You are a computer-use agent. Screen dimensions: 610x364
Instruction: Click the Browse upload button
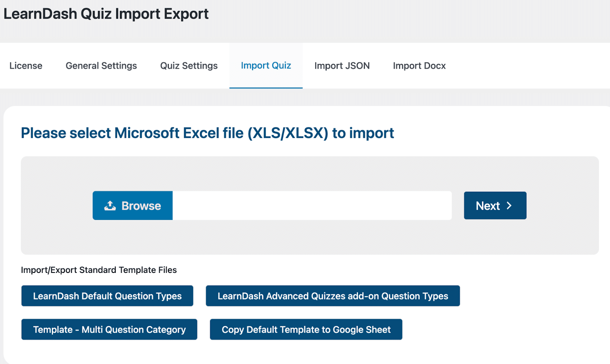click(133, 205)
